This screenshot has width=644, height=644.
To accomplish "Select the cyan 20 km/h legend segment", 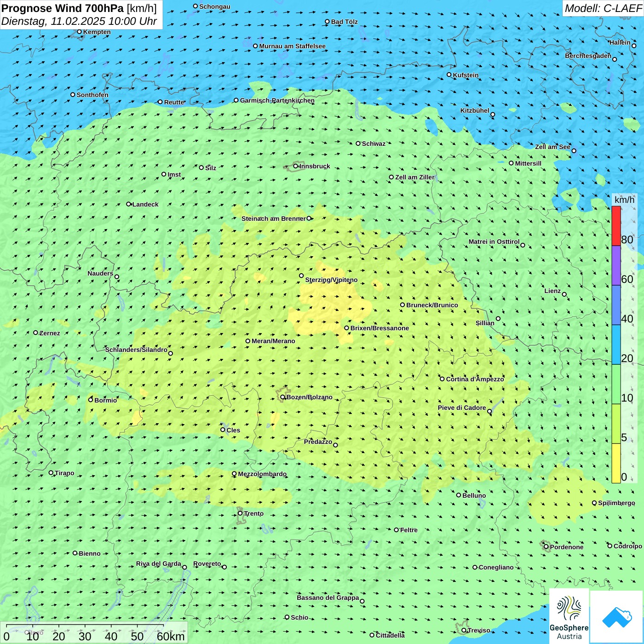I will (616, 345).
